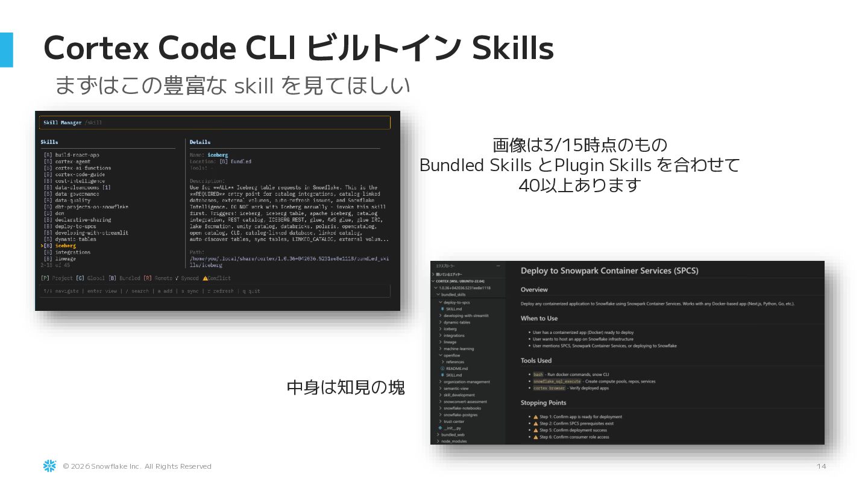Click the warning icon beside Step 1
Screen dimensions: 868x488
tap(535, 417)
